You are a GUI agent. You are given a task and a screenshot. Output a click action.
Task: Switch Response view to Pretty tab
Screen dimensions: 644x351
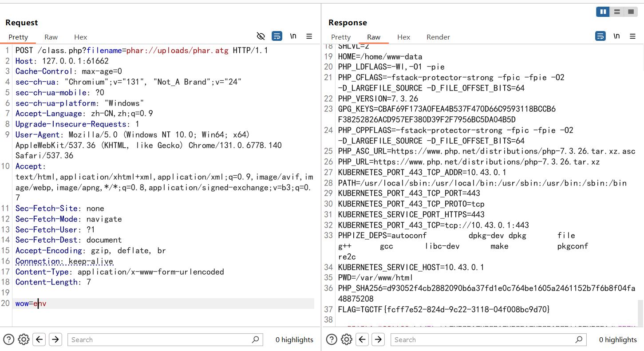341,37
